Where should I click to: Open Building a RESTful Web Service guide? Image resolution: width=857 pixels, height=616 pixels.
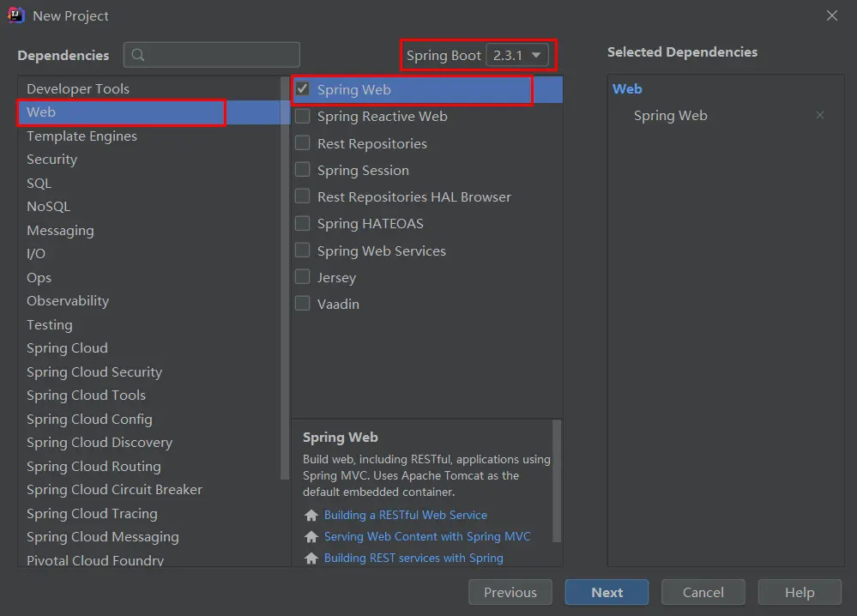(x=406, y=515)
